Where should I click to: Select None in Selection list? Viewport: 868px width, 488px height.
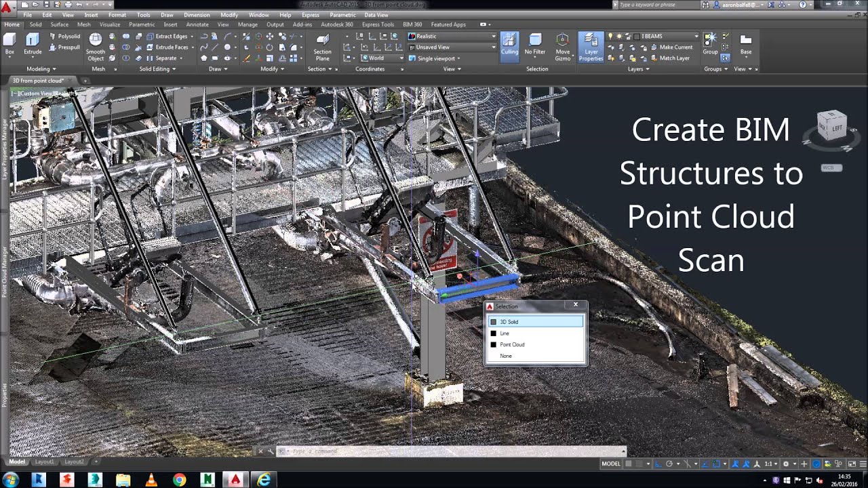coord(536,356)
